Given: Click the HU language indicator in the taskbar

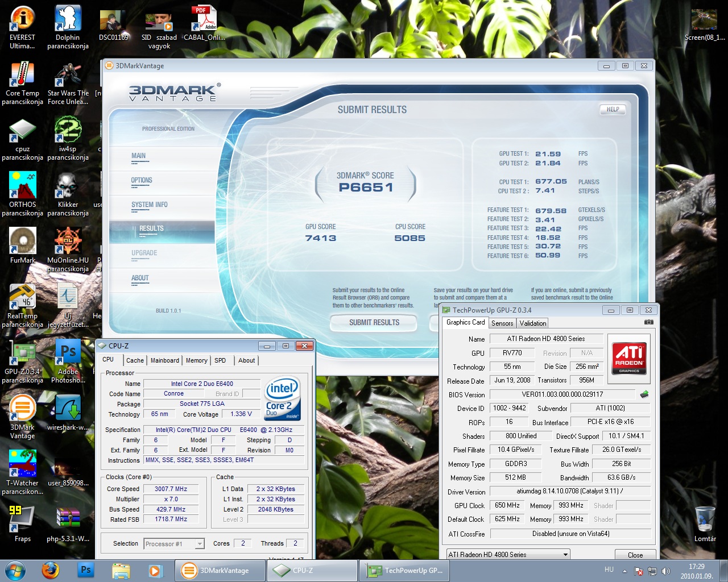Looking at the screenshot, I should click(609, 569).
